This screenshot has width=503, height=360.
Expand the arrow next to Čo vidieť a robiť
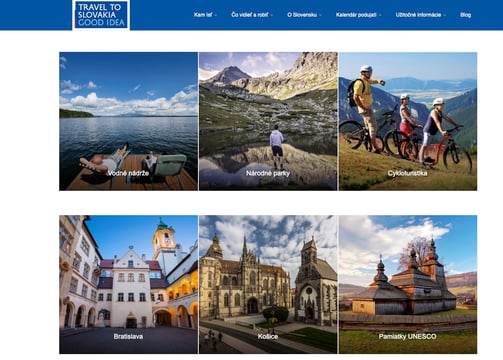click(271, 15)
